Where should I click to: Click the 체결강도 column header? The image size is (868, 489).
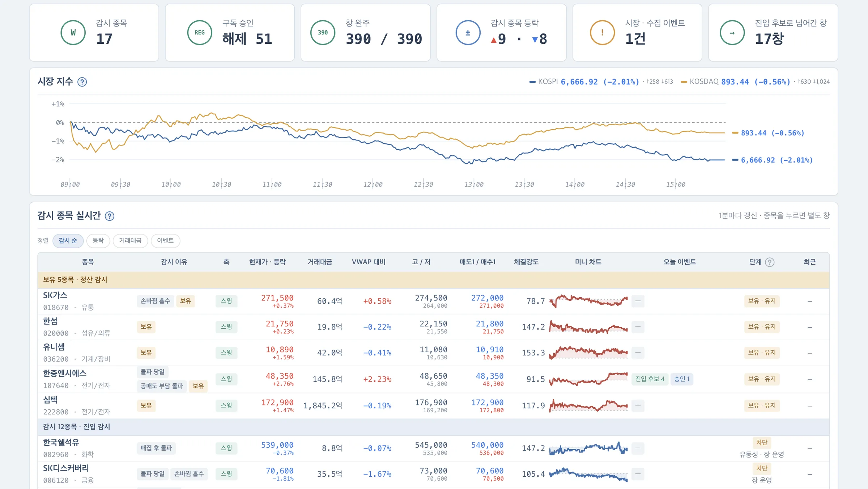(526, 262)
